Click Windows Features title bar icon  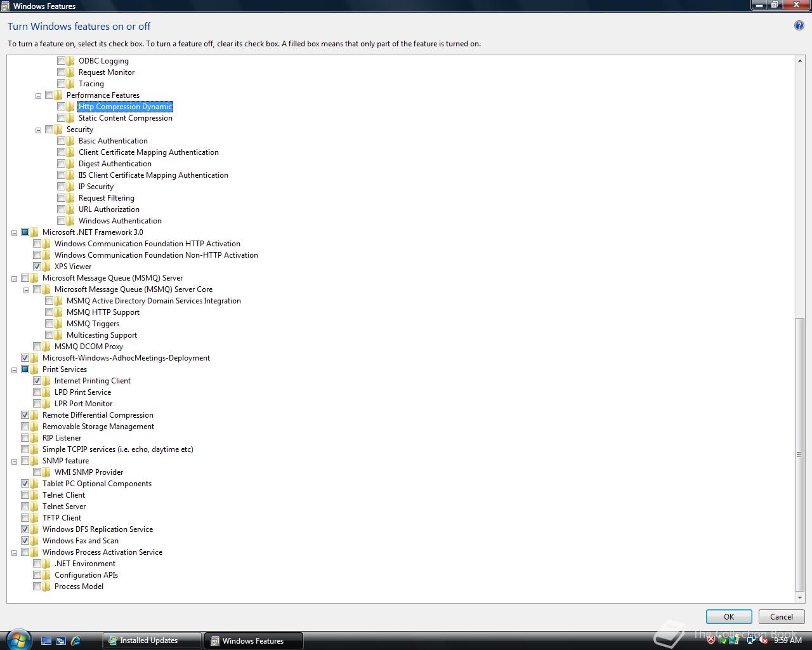pyautogui.click(x=6, y=6)
